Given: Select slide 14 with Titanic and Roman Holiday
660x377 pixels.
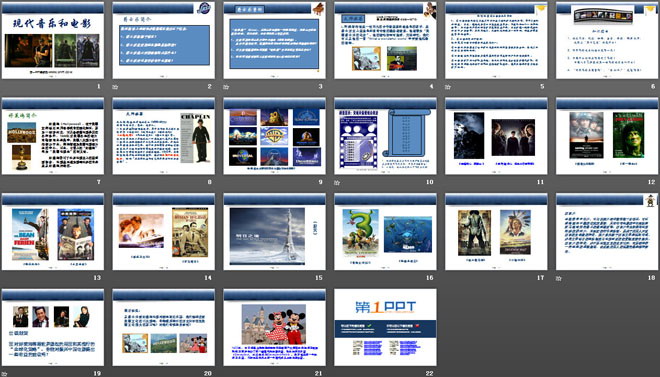Looking at the screenshot, I should click(x=164, y=232).
